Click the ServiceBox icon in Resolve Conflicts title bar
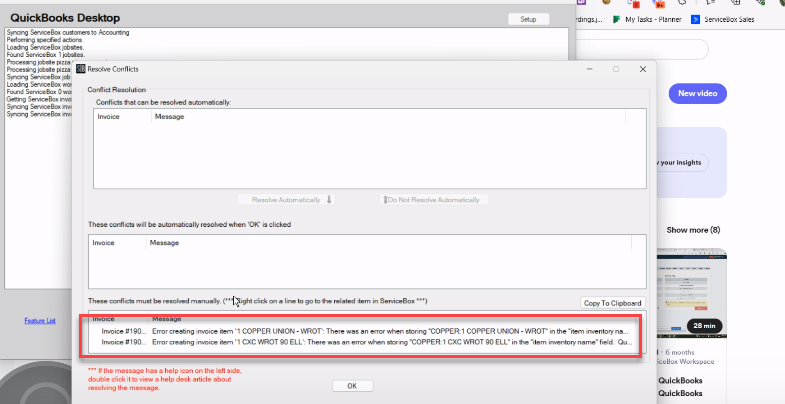This screenshot has width=785, height=404. click(x=81, y=69)
